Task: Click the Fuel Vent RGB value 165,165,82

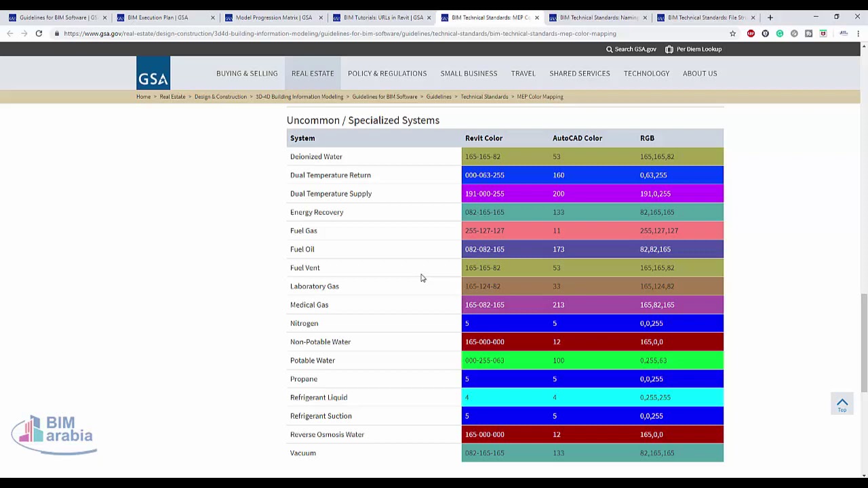Action: point(657,268)
